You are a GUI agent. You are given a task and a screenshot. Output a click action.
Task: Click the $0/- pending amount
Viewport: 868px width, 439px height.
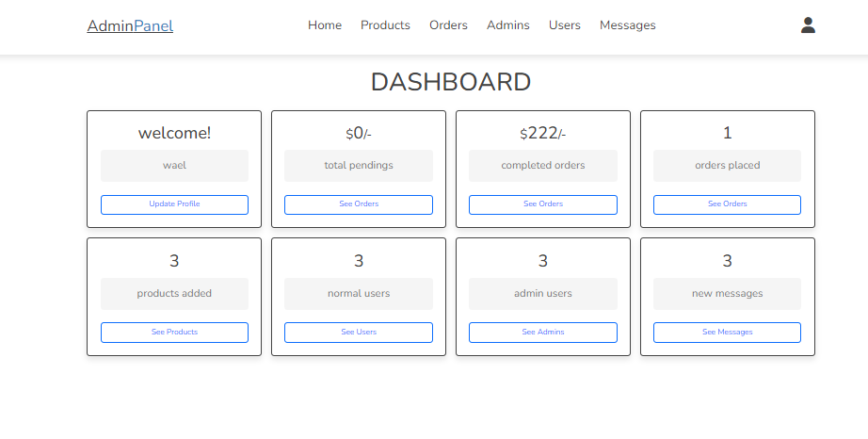tap(359, 134)
